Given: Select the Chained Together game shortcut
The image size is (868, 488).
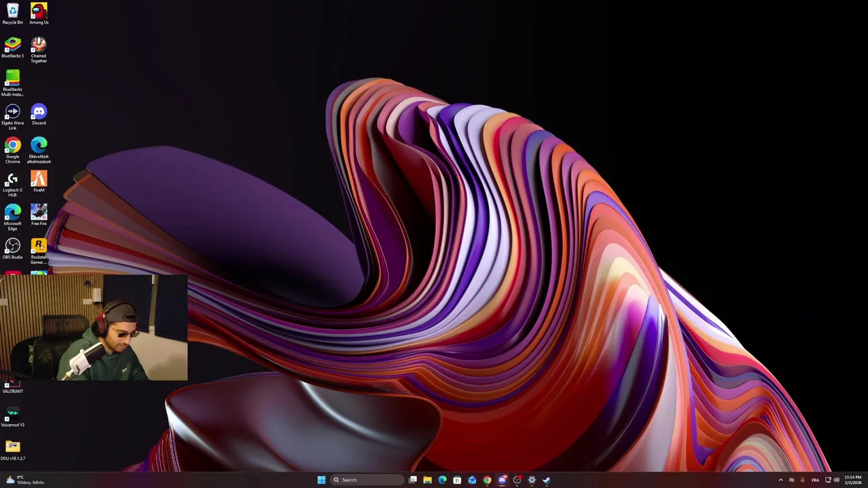Looking at the screenshot, I should (x=39, y=50).
